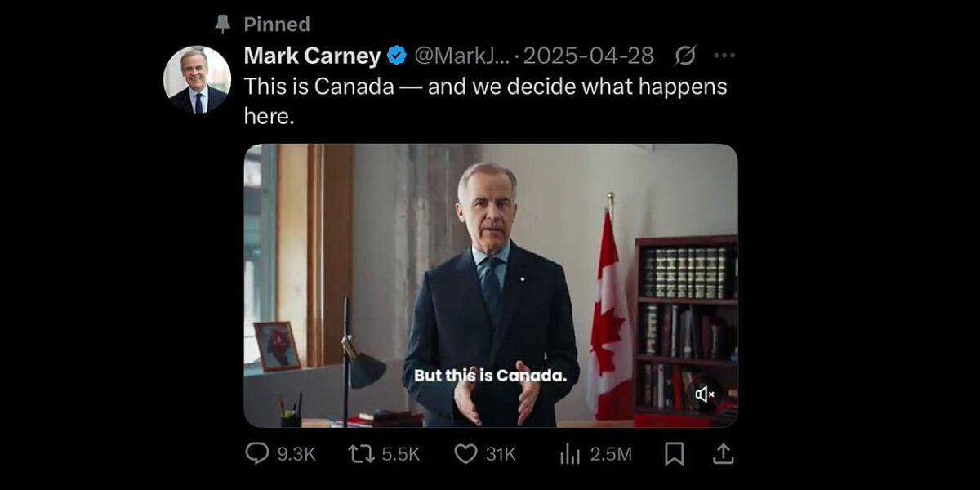980x490 pixels.
Task: Bookmark this Mark Carney post
Action: click(x=674, y=454)
